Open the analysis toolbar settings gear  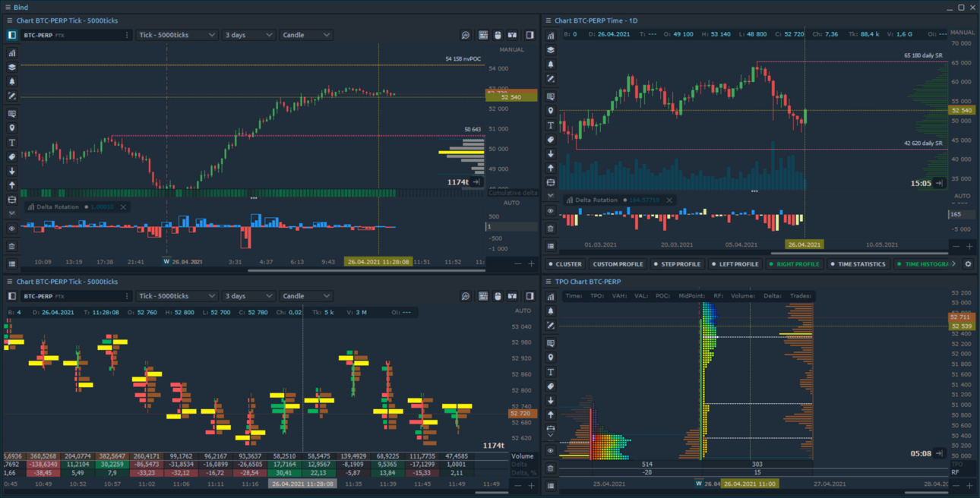pos(968,264)
